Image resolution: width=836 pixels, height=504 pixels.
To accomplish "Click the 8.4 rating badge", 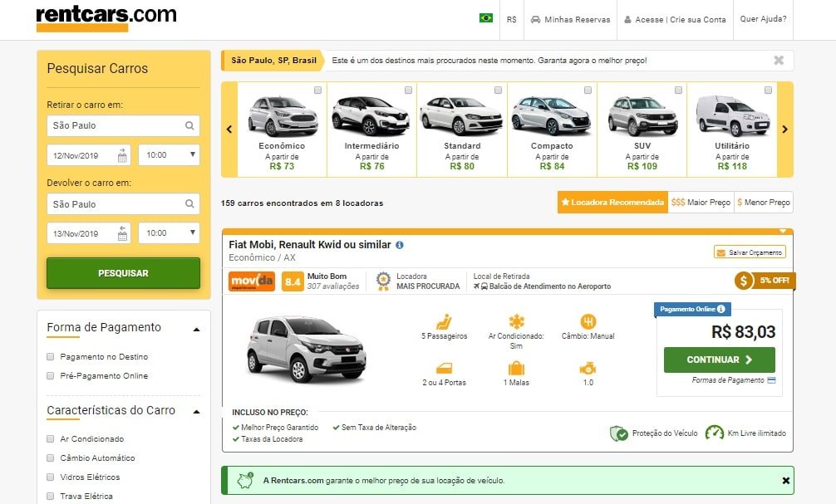I will 293,281.
